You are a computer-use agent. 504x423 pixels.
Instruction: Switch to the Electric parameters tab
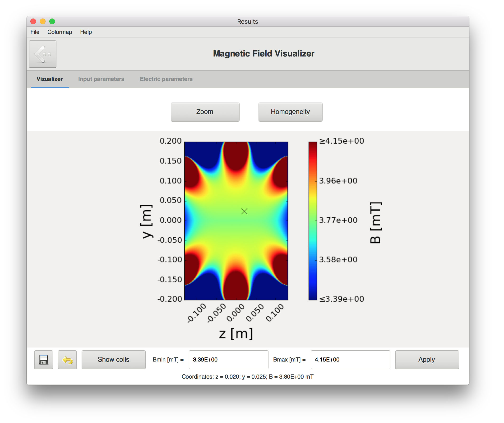[x=166, y=79]
